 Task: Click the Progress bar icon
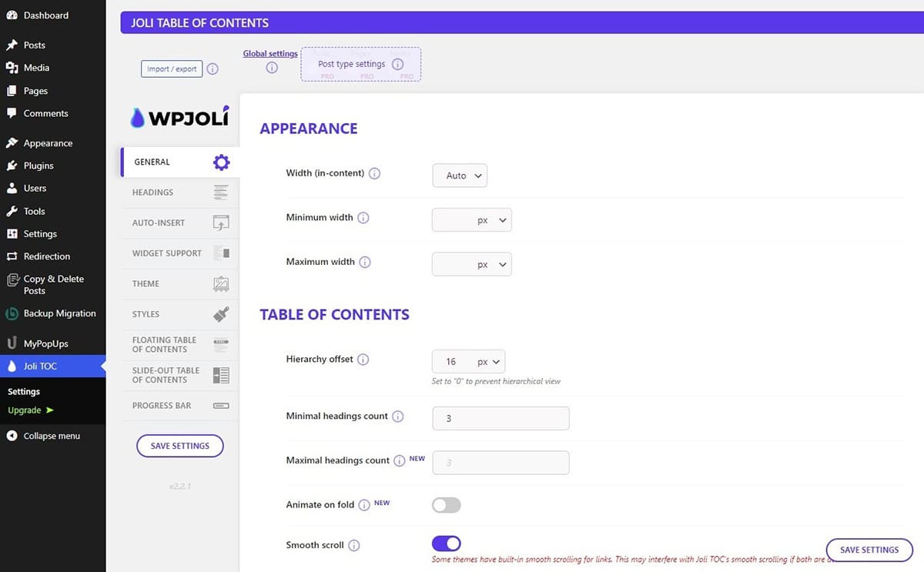coord(221,406)
